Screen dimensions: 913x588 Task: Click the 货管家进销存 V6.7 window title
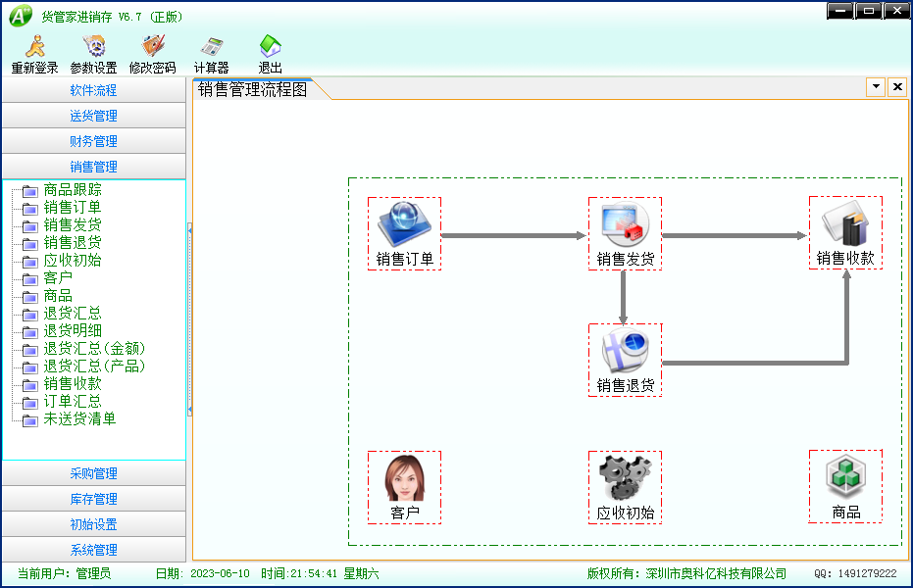(x=113, y=17)
